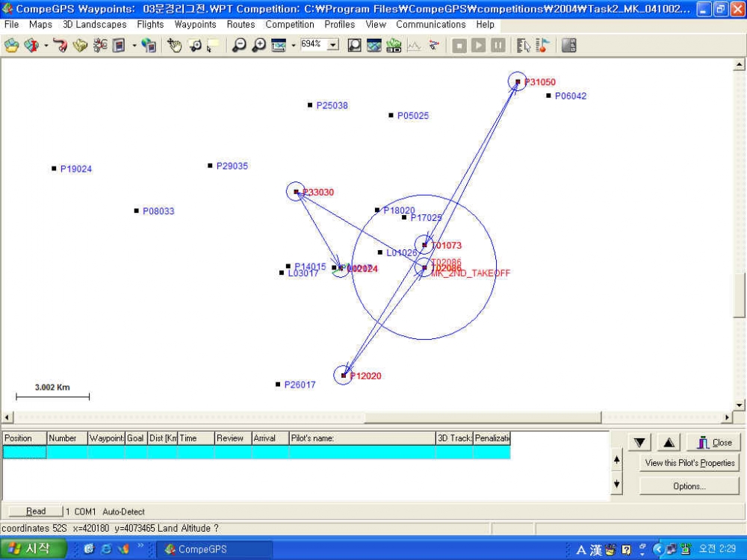The image size is (747, 560).
Task: Click the yellow 3D landscape relief icon
Action: pyautogui.click(x=80, y=46)
